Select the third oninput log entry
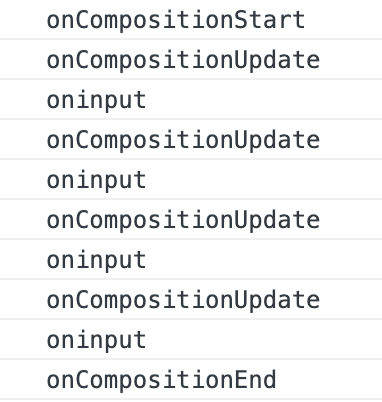 pyautogui.click(x=96, y=260)
